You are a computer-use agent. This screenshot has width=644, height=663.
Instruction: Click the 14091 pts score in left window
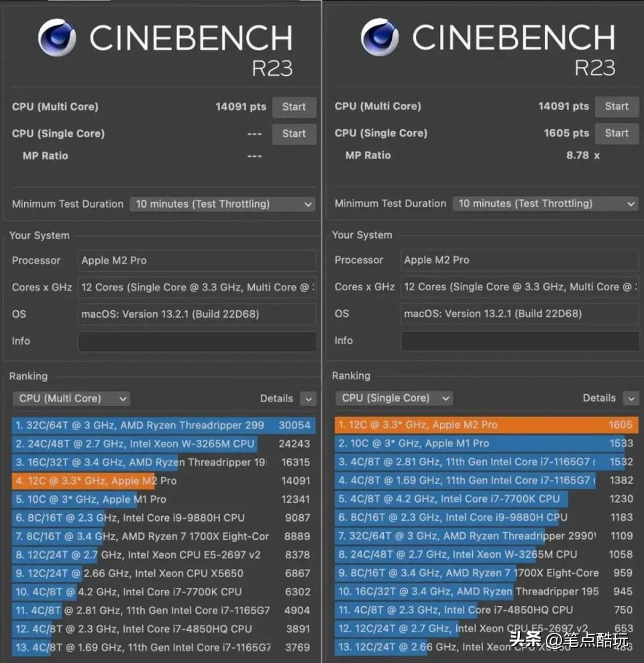click(x=241, y=107)
